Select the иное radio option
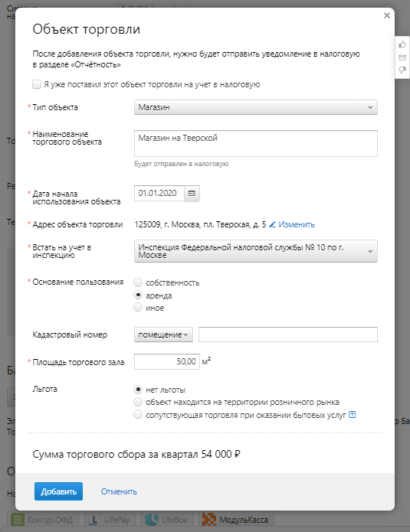The height and width of the screenshot is (532, 410). click(138, 308)
